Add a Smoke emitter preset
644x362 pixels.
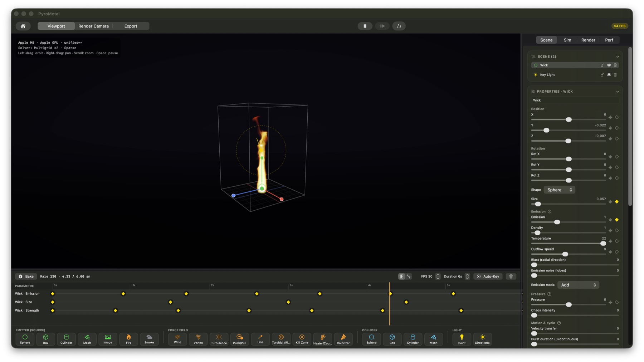point(149,339)
